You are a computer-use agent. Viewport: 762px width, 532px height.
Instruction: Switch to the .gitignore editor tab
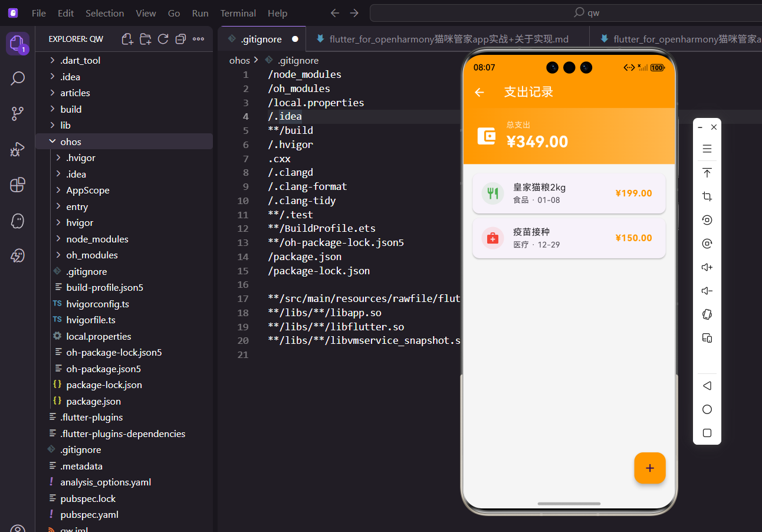(x=262, y=39)
